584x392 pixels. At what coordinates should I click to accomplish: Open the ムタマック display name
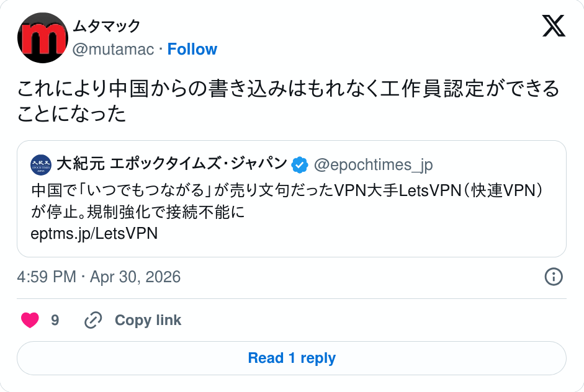107,27
